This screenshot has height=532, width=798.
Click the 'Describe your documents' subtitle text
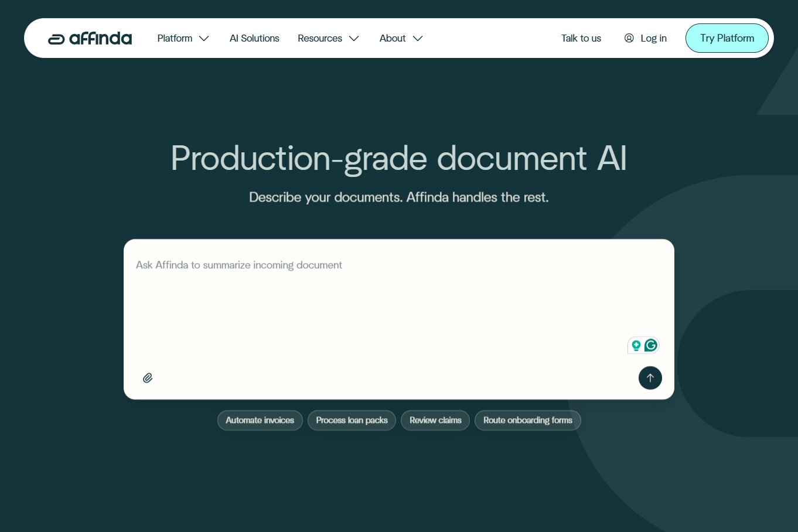coord(399,197)
